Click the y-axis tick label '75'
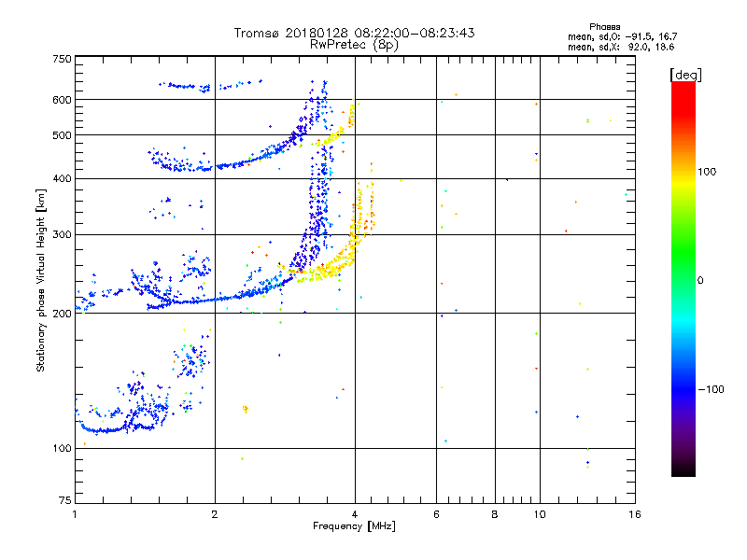This screenshot has height=560, width=747. click(65, 500)
